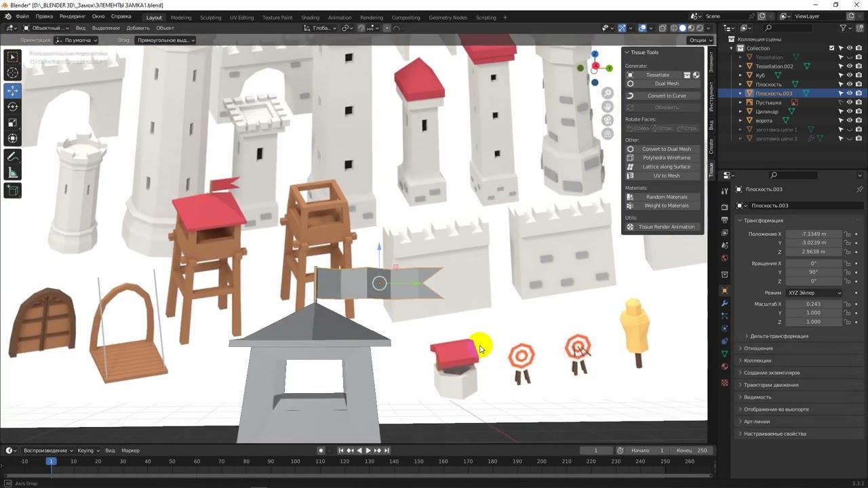
Task: Select the Scale tool
Action: (13, 123)
